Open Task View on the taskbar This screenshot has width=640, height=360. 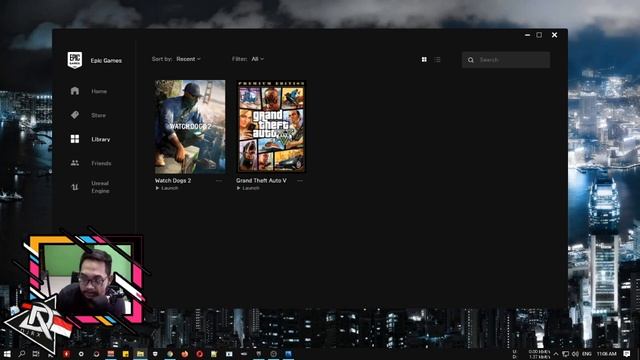point(36,354)
